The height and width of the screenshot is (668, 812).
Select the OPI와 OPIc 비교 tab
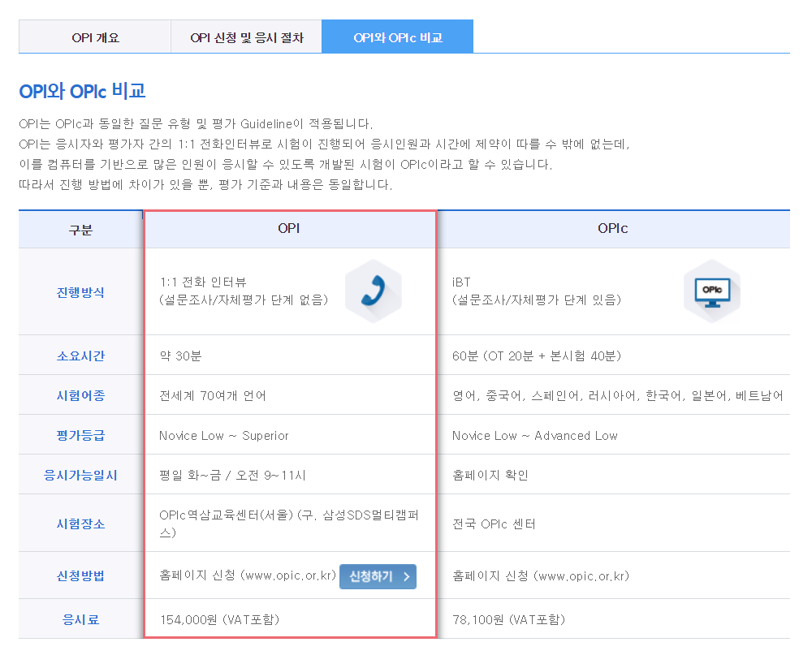pyautogui.click(x=398, y=37)
